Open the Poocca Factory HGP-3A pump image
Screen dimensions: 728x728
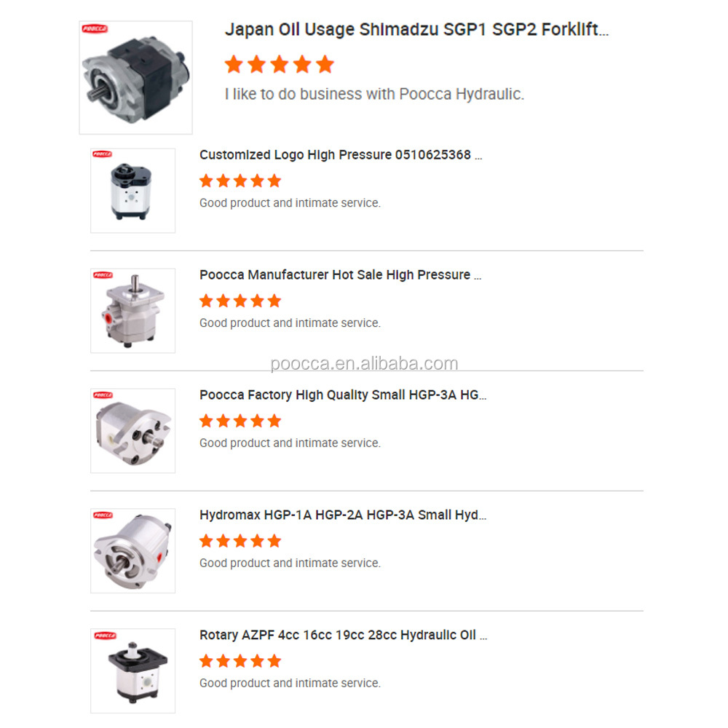point(132,430)
